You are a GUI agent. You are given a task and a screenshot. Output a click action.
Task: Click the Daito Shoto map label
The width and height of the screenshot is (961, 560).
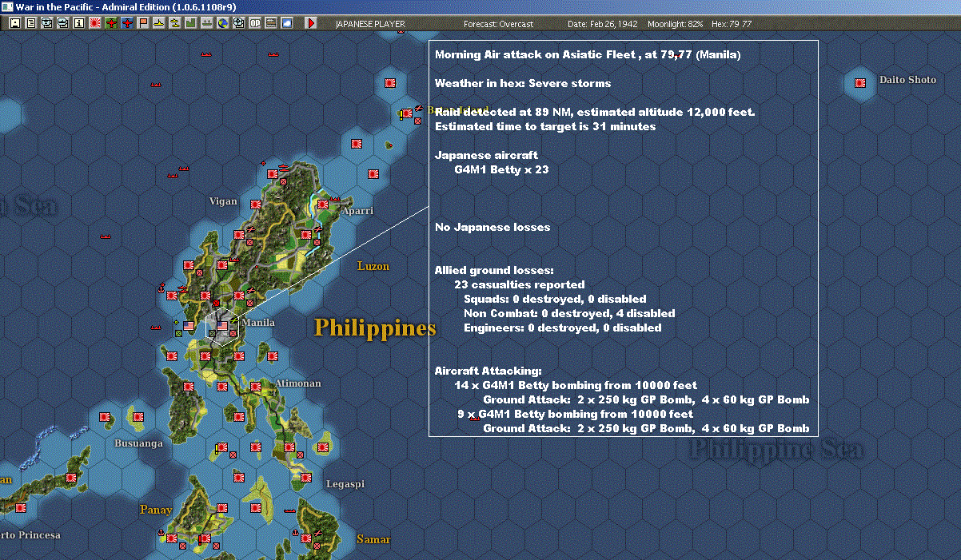tap(907, 80)
